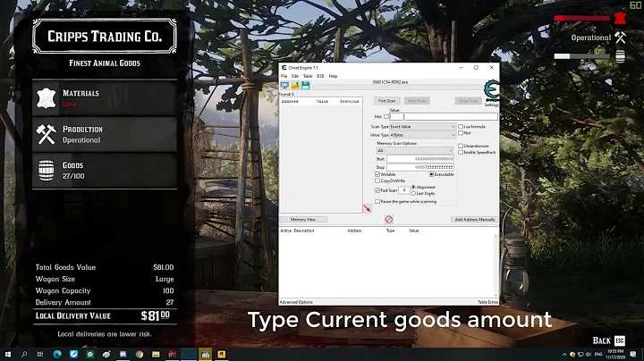Open the Scan Type dropdown

(422, 127)
